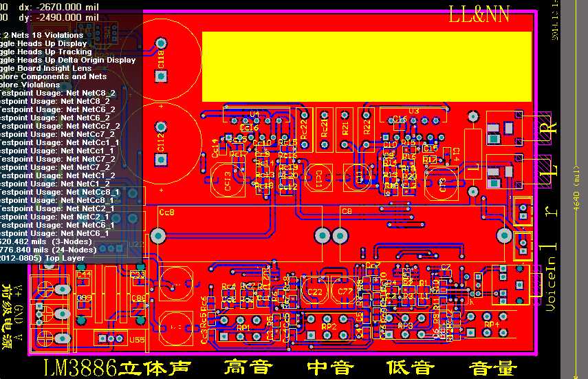
Task: Select the Rc21 resistor label
Action: [325, 129]
